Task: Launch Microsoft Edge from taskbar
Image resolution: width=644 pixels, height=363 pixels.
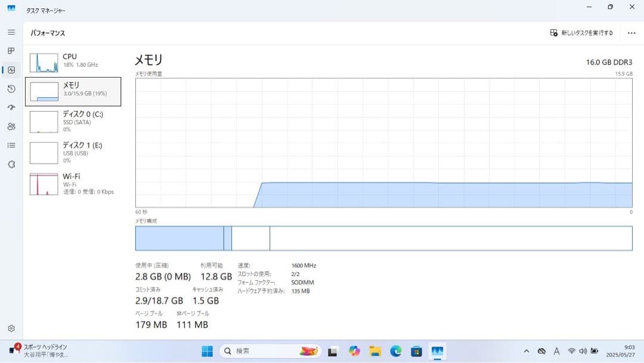Action: [395, 351]
